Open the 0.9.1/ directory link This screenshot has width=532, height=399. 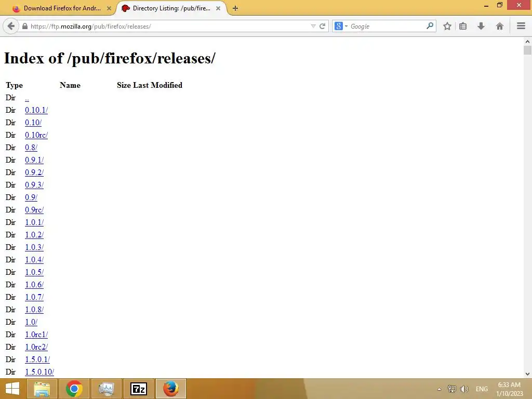click(x=34, y=160)
